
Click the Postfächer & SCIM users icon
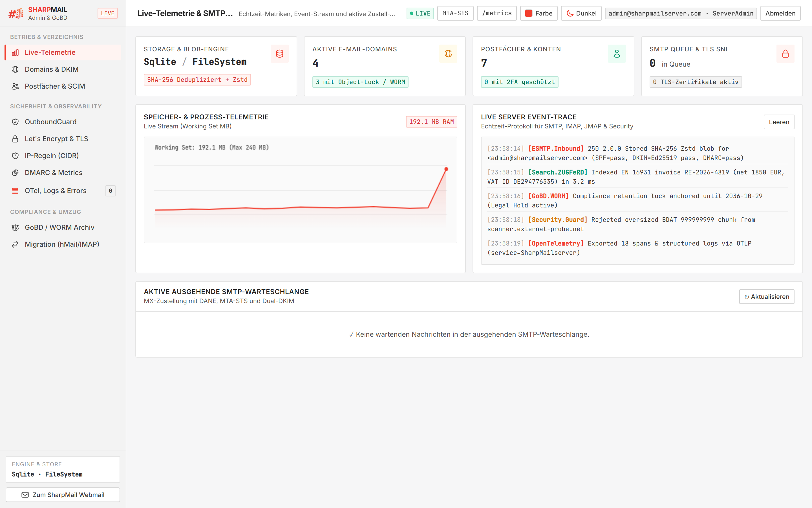(x=15, y=86)
